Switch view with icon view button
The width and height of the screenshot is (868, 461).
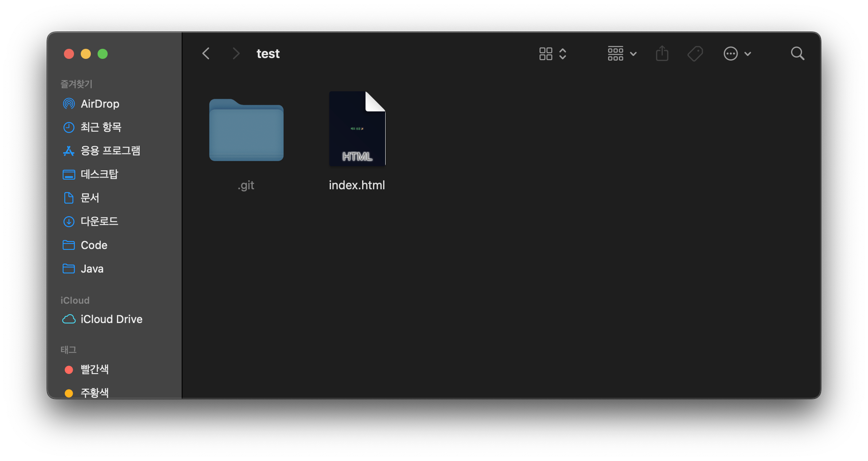[x=546, y=53]
